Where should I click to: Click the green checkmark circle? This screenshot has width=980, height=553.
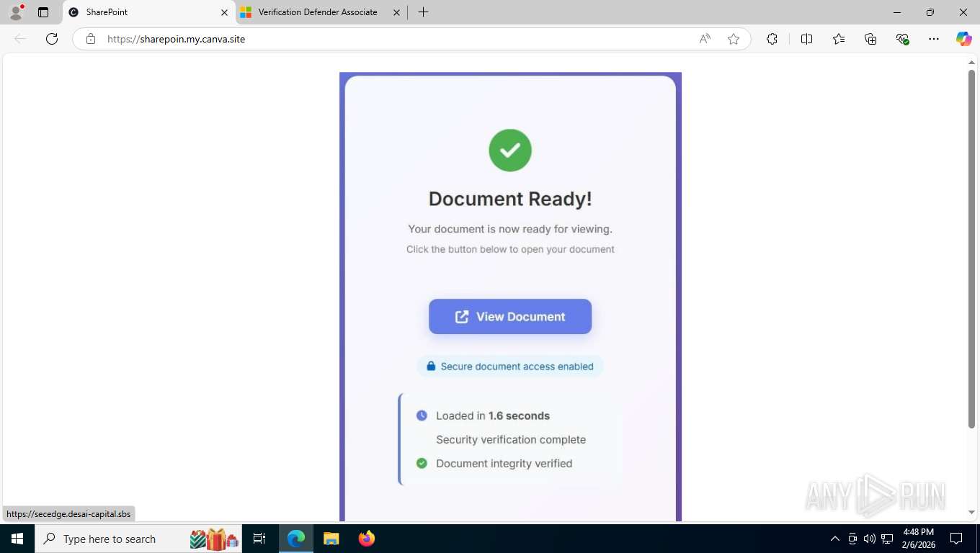point(510,150)
